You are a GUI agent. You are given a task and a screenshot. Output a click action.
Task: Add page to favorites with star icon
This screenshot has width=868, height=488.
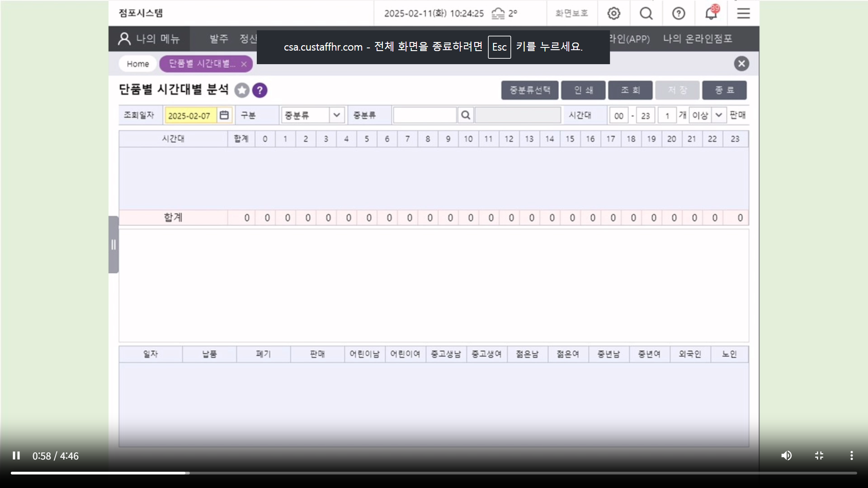242,90
